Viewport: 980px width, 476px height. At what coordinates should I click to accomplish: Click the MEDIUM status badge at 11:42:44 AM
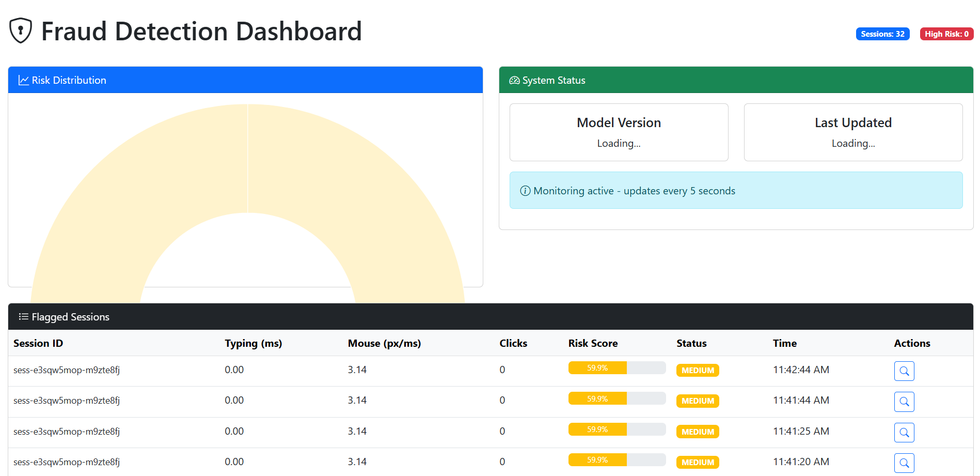point(698,371)
